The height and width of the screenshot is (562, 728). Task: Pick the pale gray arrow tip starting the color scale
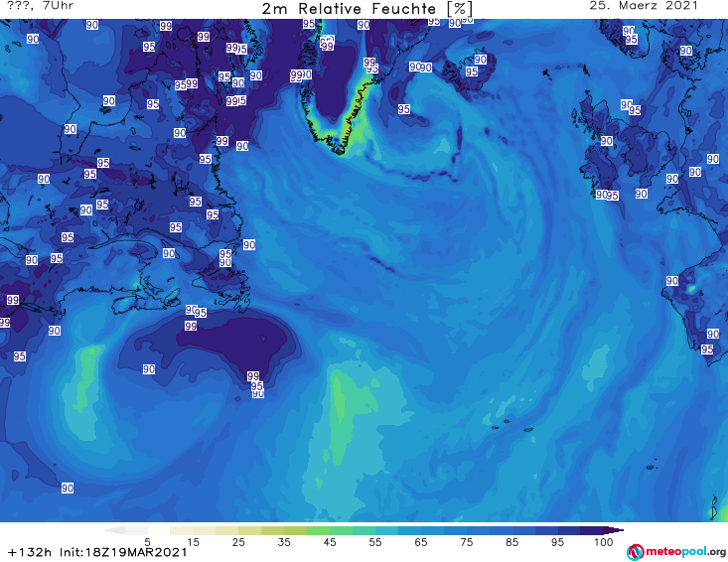tap(114, 530)
